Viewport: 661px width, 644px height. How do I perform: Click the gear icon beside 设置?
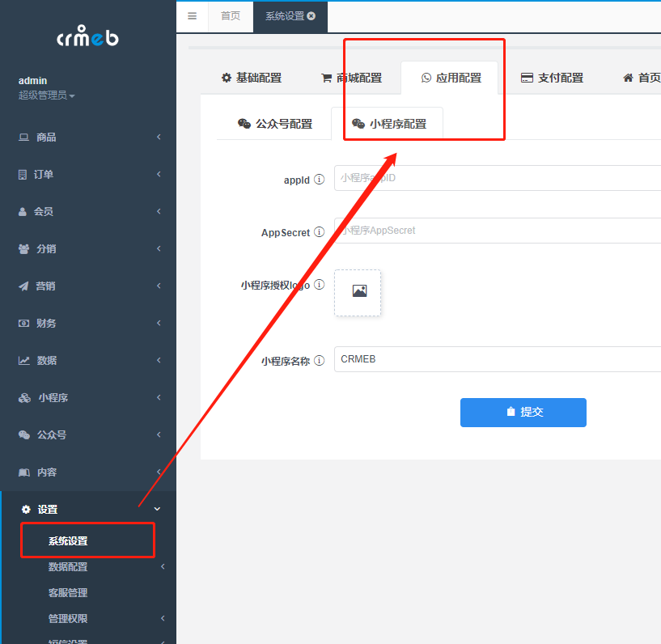[25, 510]
